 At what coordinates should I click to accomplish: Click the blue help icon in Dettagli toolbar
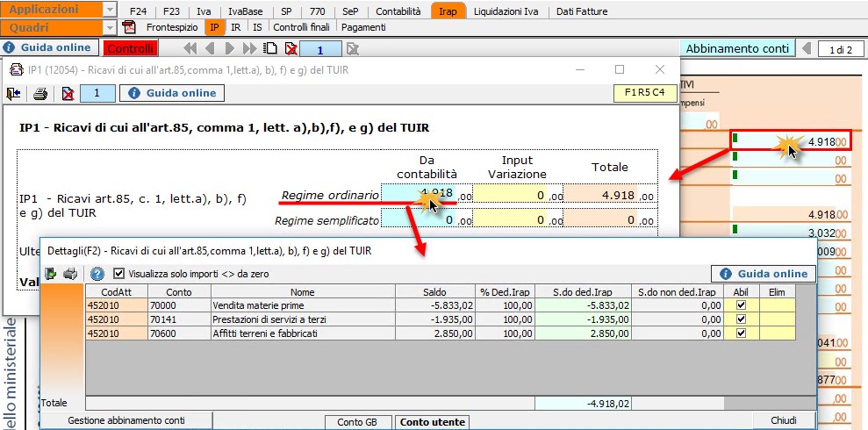(97, 274)
